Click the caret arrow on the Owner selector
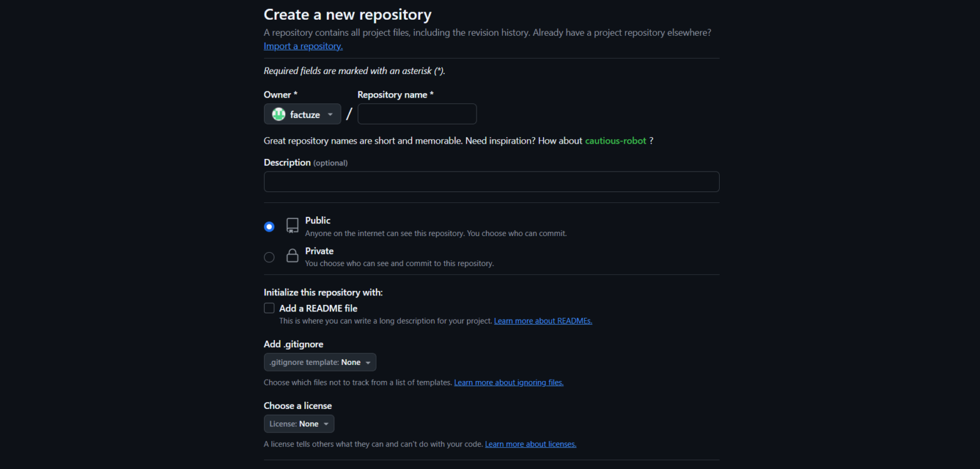The image size is (980, 469). point(331,114)
